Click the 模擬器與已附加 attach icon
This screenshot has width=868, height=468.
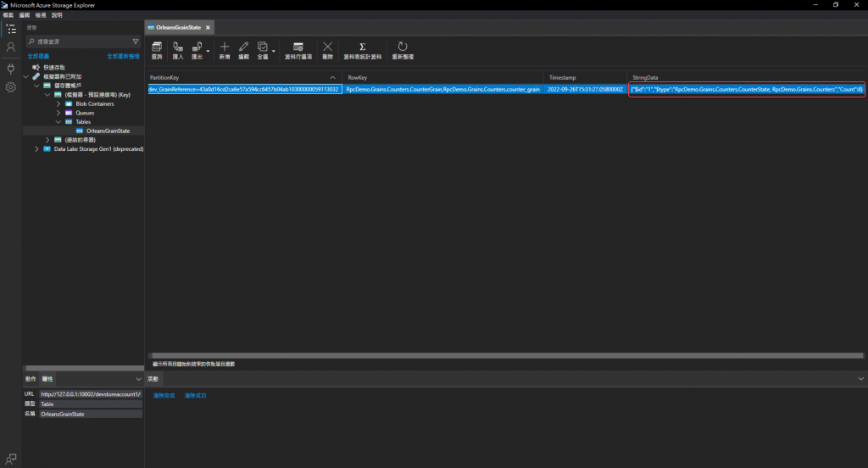click(36, 76)
